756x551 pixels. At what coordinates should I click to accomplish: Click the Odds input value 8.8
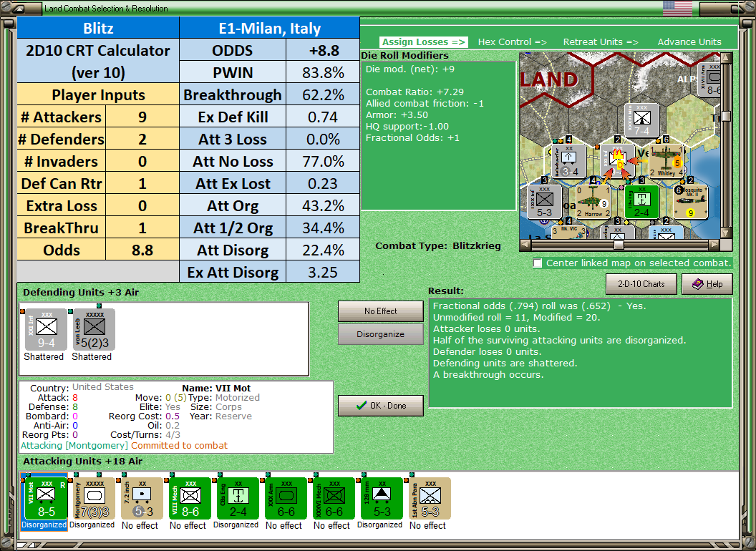142,250
